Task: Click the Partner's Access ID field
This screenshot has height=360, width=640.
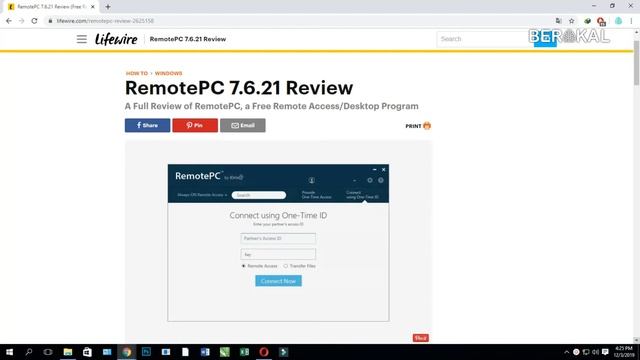Action: click(278, 238)
